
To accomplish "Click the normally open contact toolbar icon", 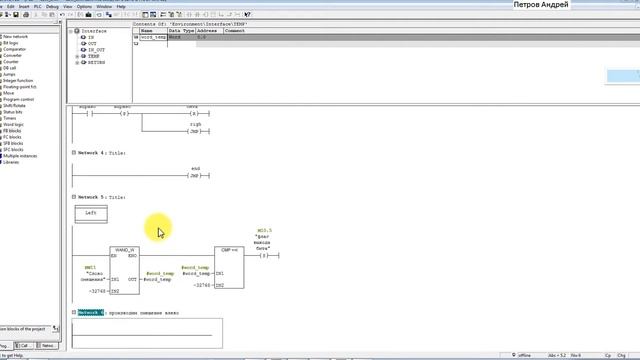I will coord(189,15).
